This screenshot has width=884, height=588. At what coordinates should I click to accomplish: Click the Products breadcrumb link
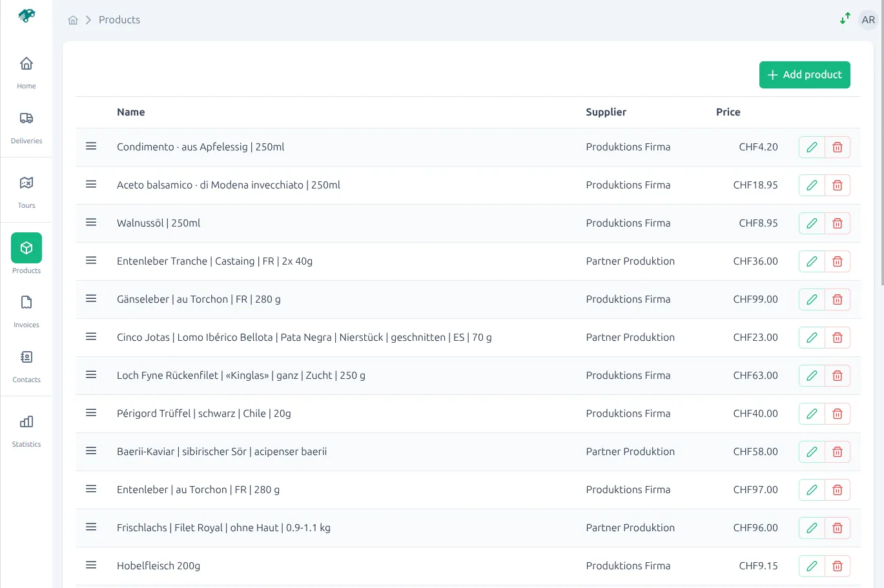119,20
